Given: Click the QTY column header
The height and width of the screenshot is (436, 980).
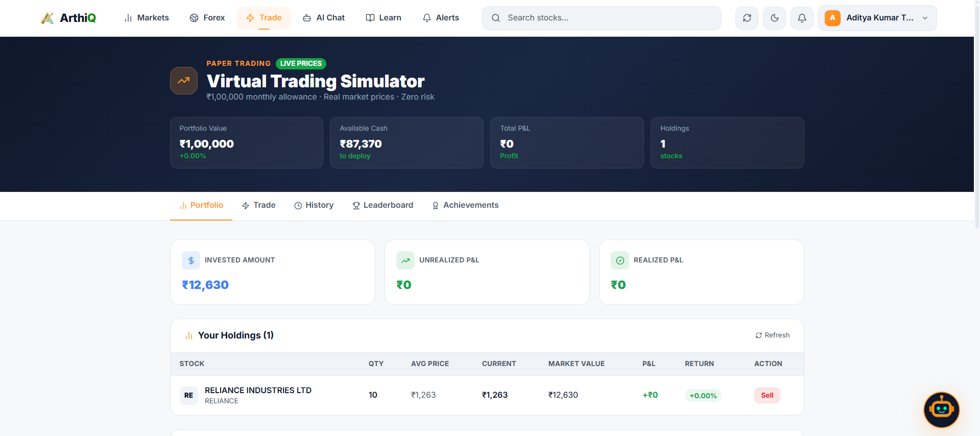Looking at the screenshot, I should pos(376,364).
